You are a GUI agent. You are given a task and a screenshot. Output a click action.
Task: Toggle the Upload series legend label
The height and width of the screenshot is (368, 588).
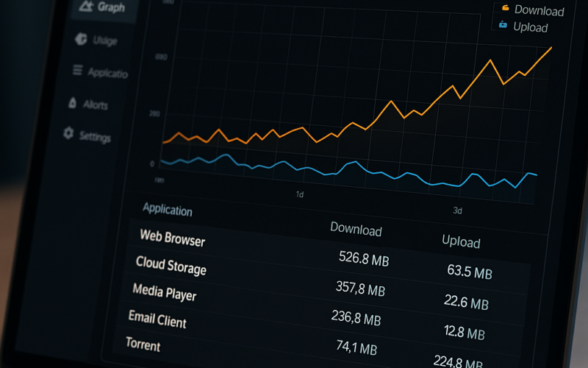(x=531, y=27)
